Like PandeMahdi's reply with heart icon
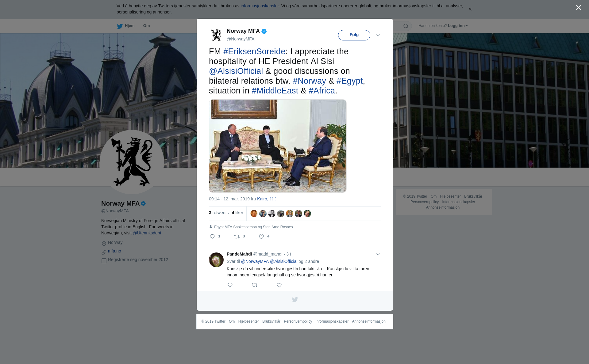This screenshot has height=364, width=589. point(279,285)
